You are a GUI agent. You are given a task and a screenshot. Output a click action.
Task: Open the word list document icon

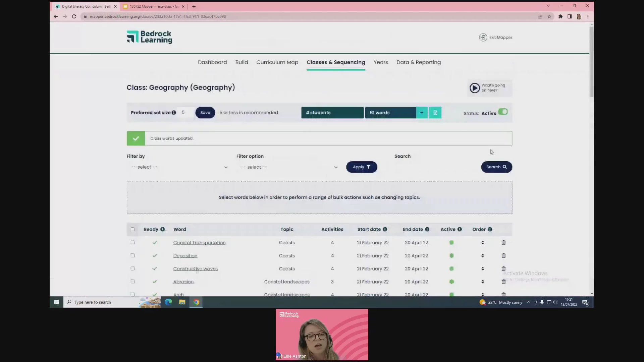(x=435, y=113)
